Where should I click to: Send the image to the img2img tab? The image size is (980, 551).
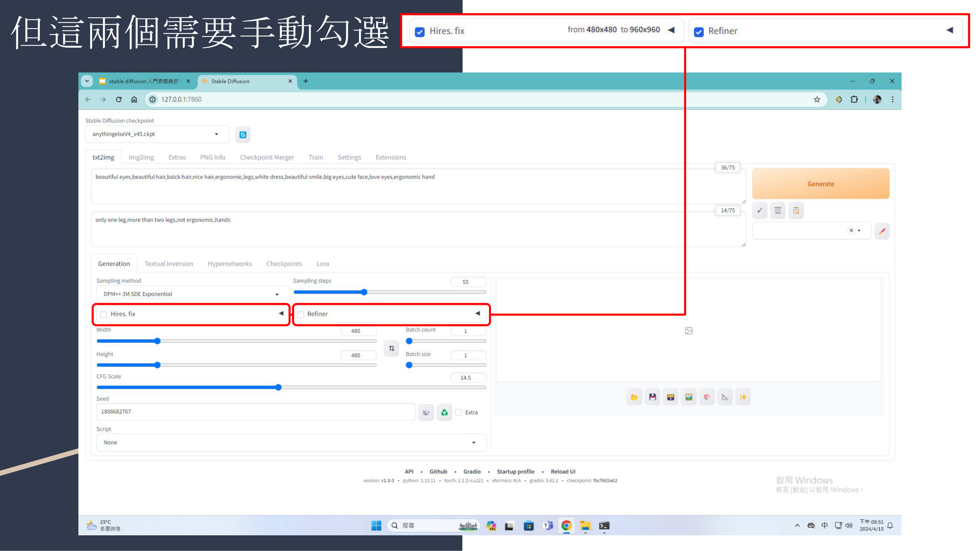[689, 397]
